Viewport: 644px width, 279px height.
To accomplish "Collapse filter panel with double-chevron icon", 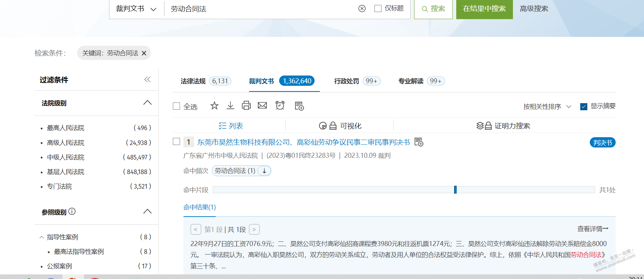I will pyautogui.click(x=147, y=79).
